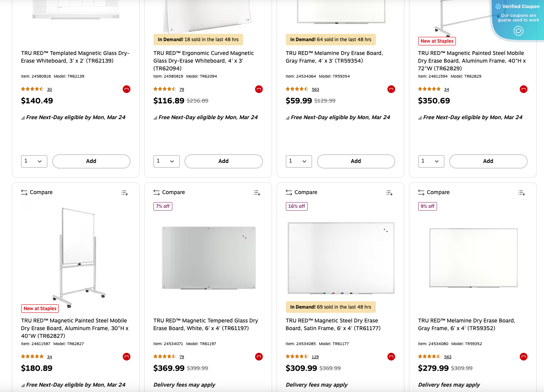This screenshot has width=544, height=392.
Task: Save the TR62139 glass whiteboard using the red bookmark icon
Action: 126,89
